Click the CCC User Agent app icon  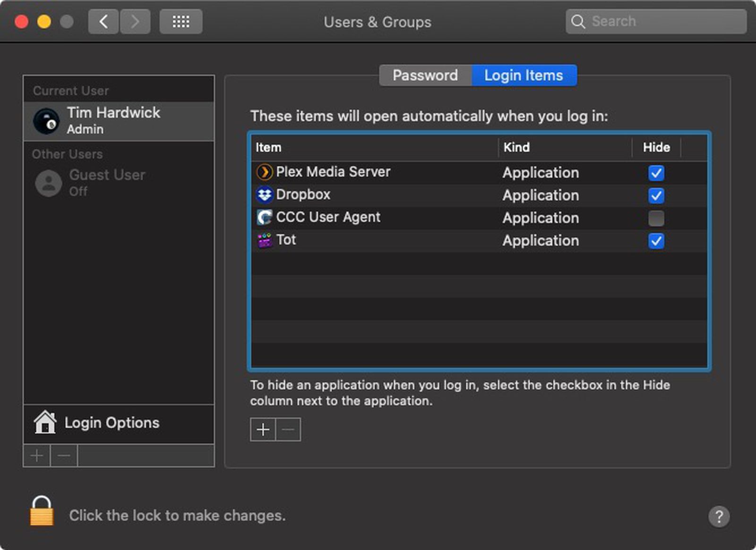pyautogui.click(x=265, y=217)
